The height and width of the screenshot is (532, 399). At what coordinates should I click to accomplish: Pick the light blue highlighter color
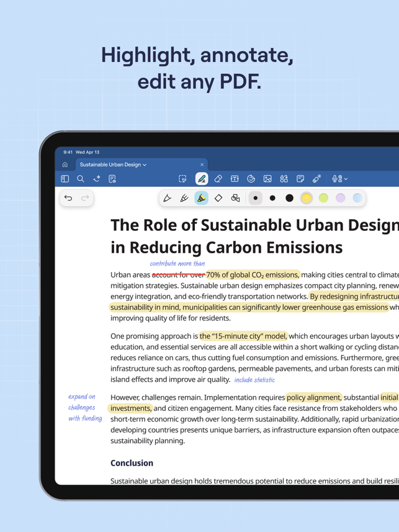pos(357,198)
